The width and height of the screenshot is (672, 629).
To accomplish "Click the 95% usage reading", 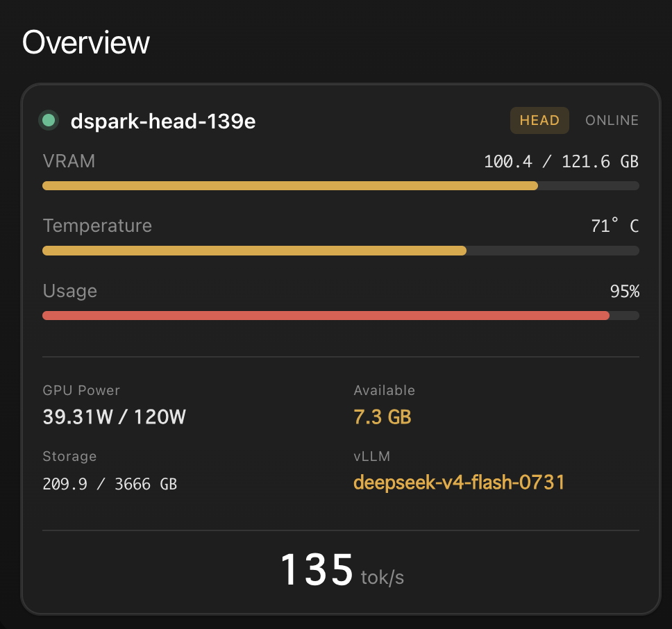I will [x=624, y=292].
